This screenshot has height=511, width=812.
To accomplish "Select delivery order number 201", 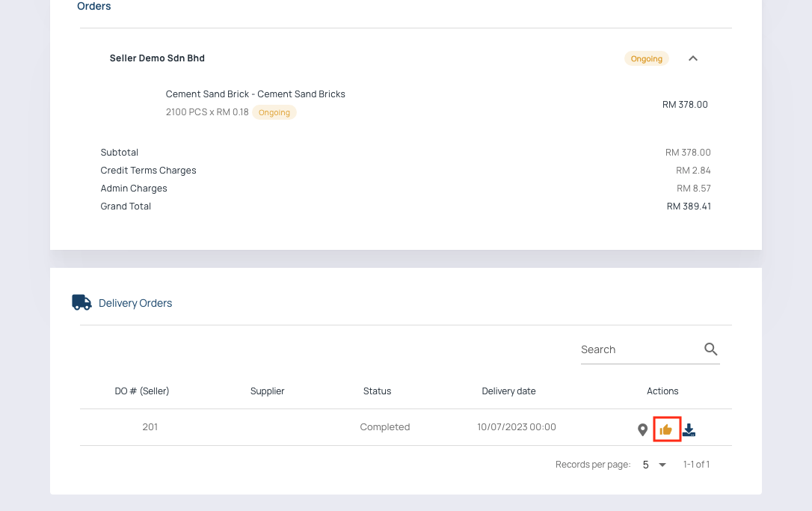I will 150,427.
